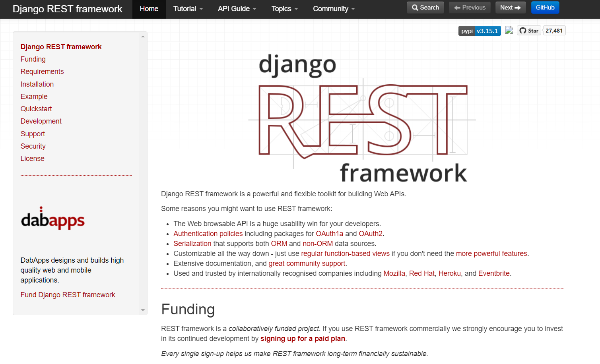Open the Home navigation tab
Image resolution: width=600 pixels, height=364 pixels.
[x=149, y=9]
